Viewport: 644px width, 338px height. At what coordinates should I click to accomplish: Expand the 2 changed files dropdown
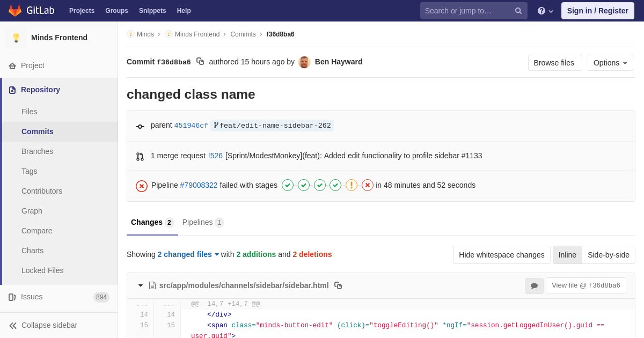[188, 254]
